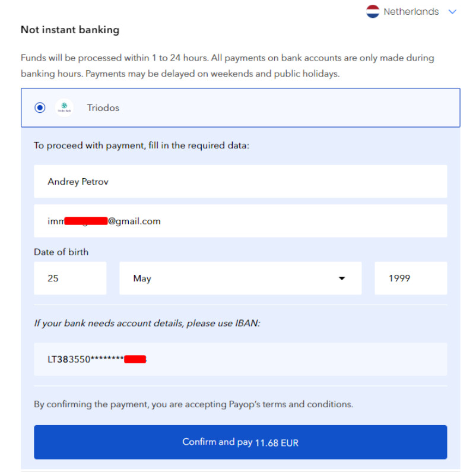Click the Andrey Petrov name field
Screen dimensions: 476x472
(240, 181)
